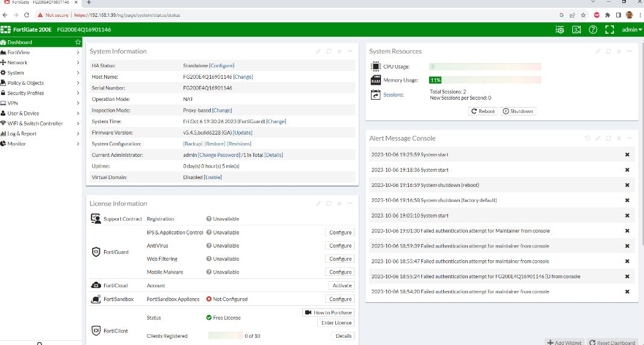
Task: Open the VPN menu item
Action: 13,103
